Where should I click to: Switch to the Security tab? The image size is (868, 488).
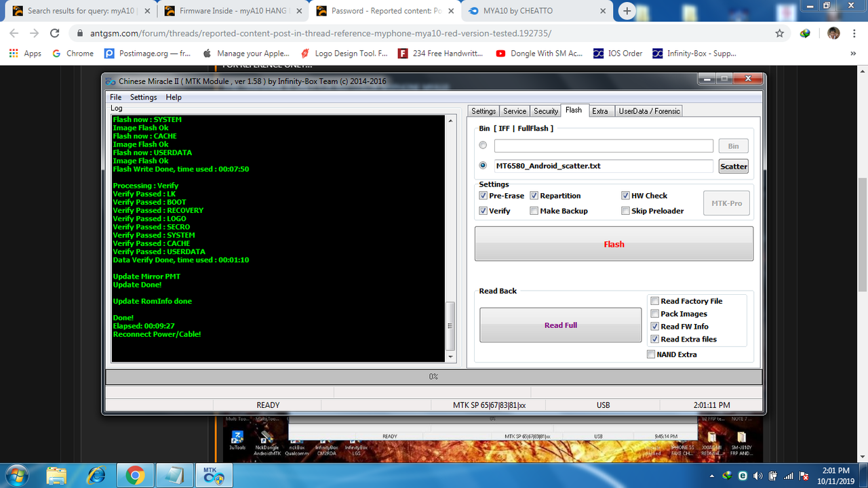point(546,111)
